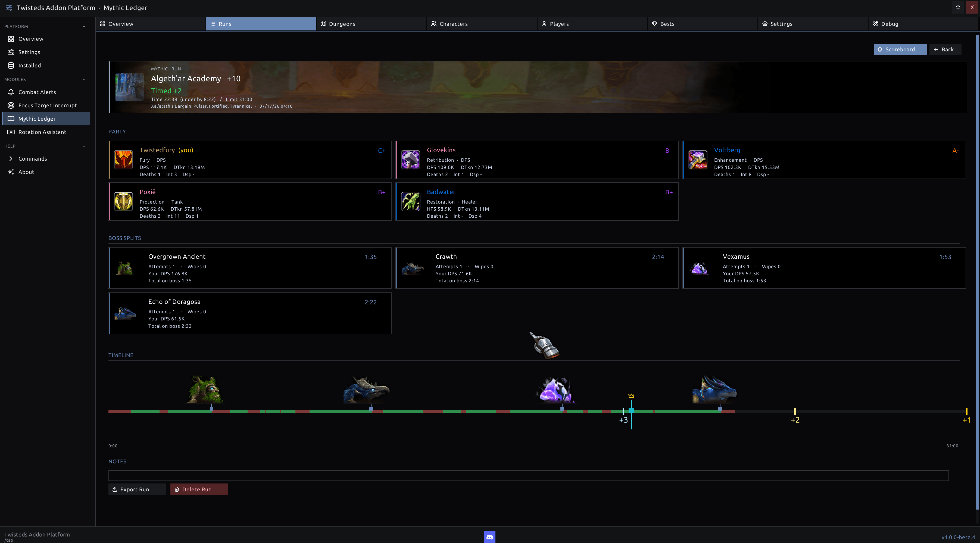Click the Delete Run button
Screen dimensions: 980x543
tap(199, 489)
